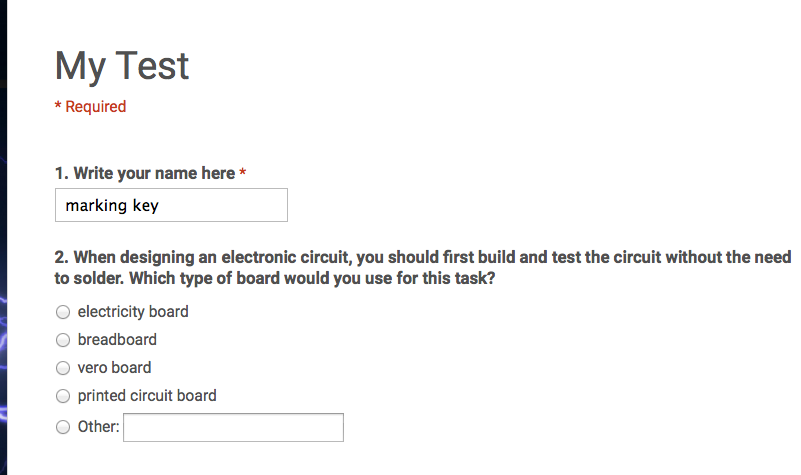Image resolution: width=801 pixels, height=475 pixels.
Task: Click the red '* Required' notice
Action: click(x=90, y=106)
